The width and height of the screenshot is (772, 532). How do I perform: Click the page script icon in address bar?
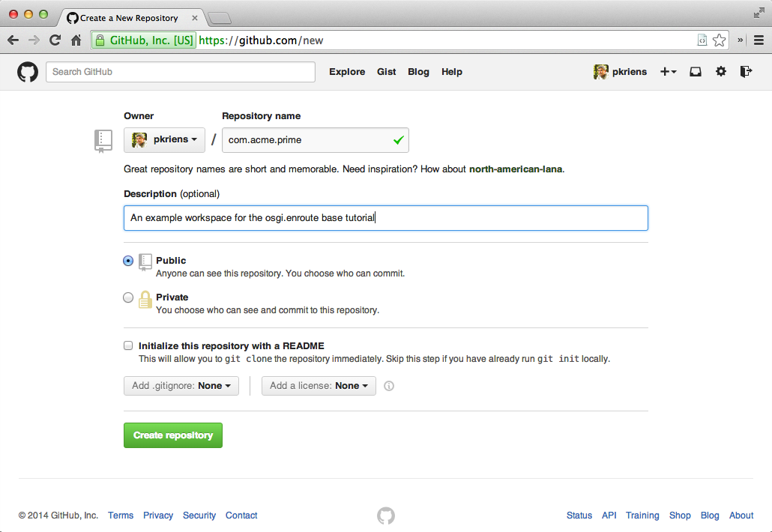[702, 40]
